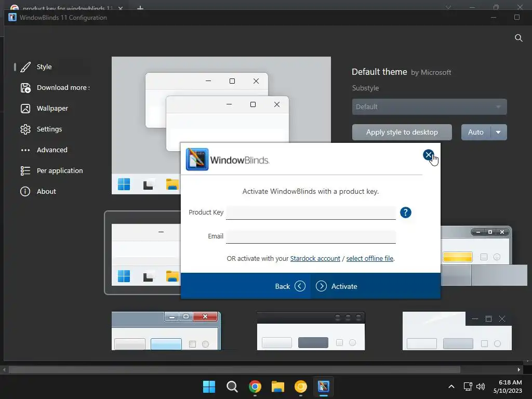Click the Download more disk icon
532x399 pixels.
25,88
